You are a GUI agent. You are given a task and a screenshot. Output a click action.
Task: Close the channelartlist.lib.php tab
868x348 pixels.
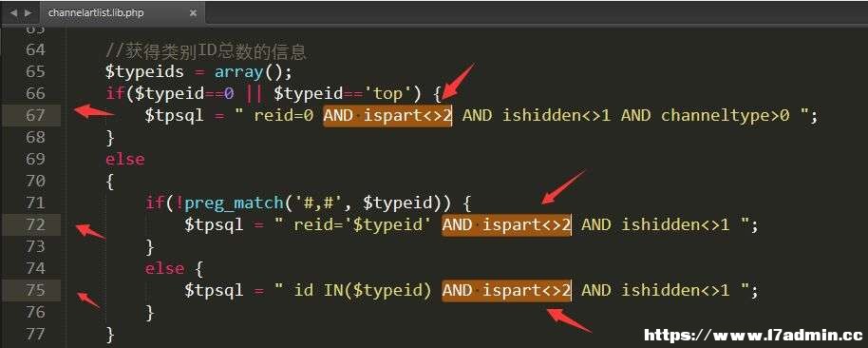[193, 12]
